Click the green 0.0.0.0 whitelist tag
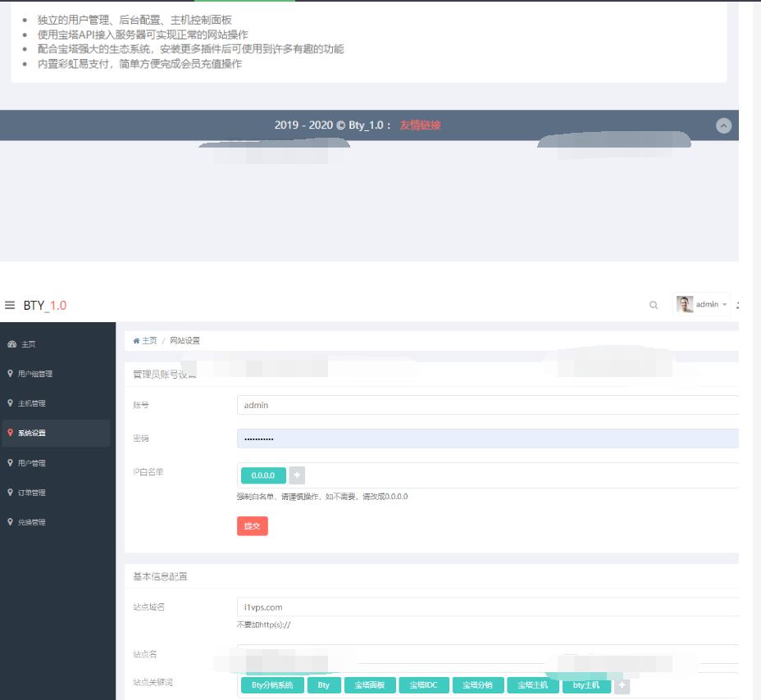Viewport: 761px width, 700px height. pyautogui.click(x=262, y=475)
